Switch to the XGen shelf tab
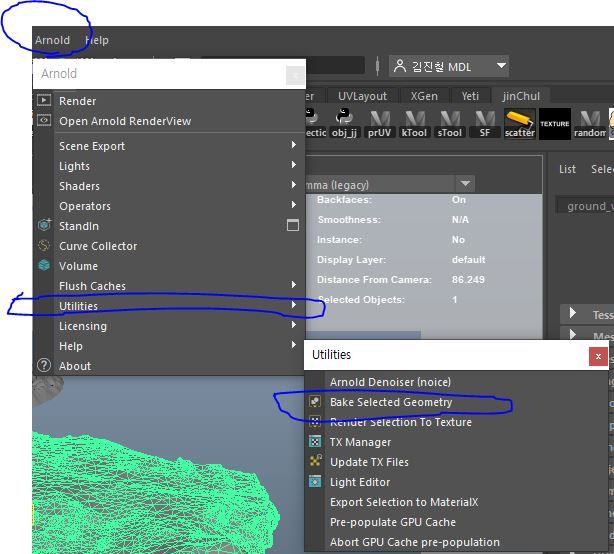Image resolution: width=614 pixels, height=554 pixels. coord(424,96)
